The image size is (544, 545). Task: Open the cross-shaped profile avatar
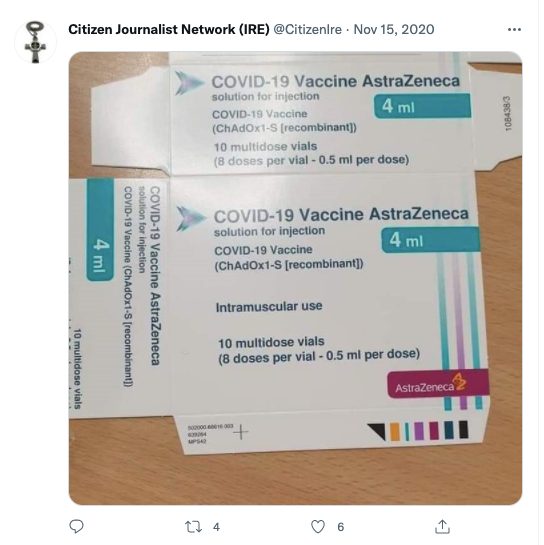pos(35,42)
